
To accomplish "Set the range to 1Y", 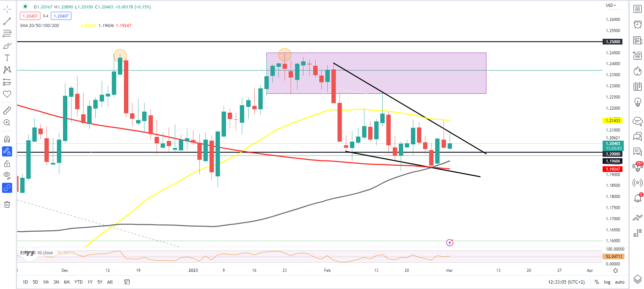I will tap(90, 282).
